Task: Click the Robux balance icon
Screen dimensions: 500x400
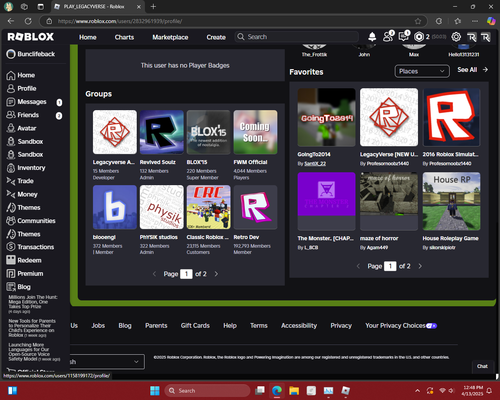Action: point(419,37)
